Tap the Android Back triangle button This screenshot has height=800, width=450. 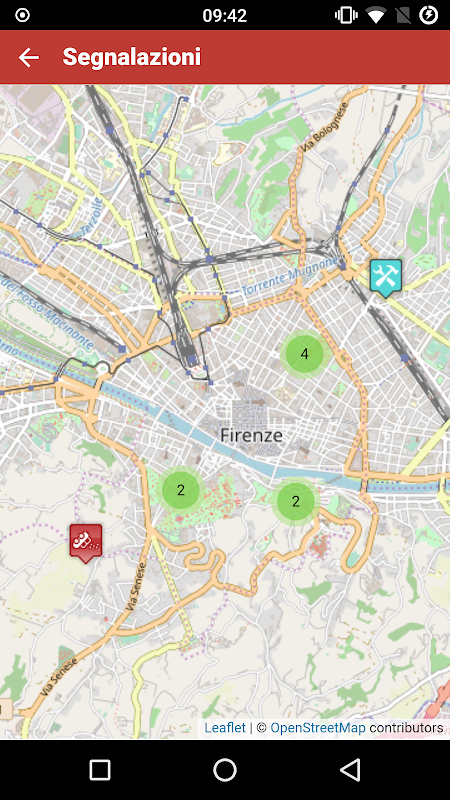351,769
